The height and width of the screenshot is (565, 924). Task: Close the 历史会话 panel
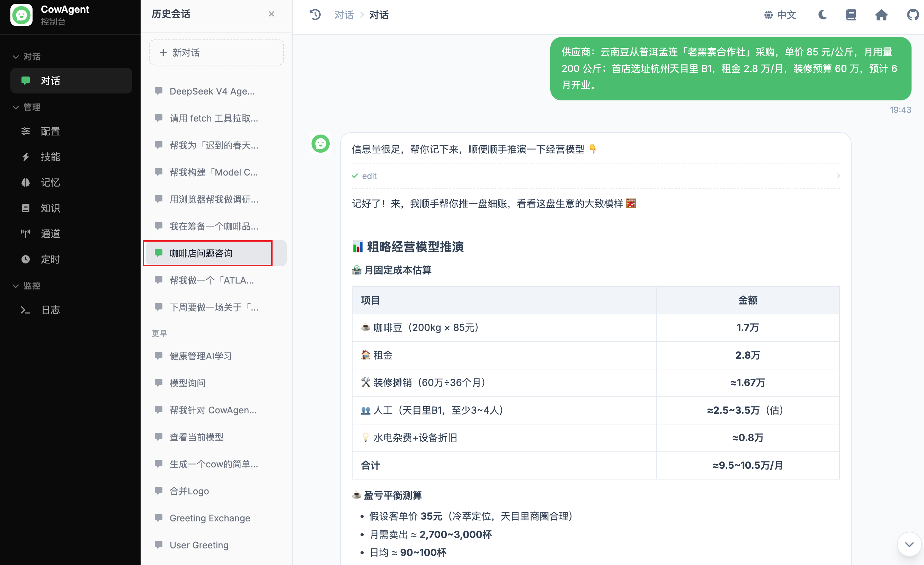coord(272,14)
